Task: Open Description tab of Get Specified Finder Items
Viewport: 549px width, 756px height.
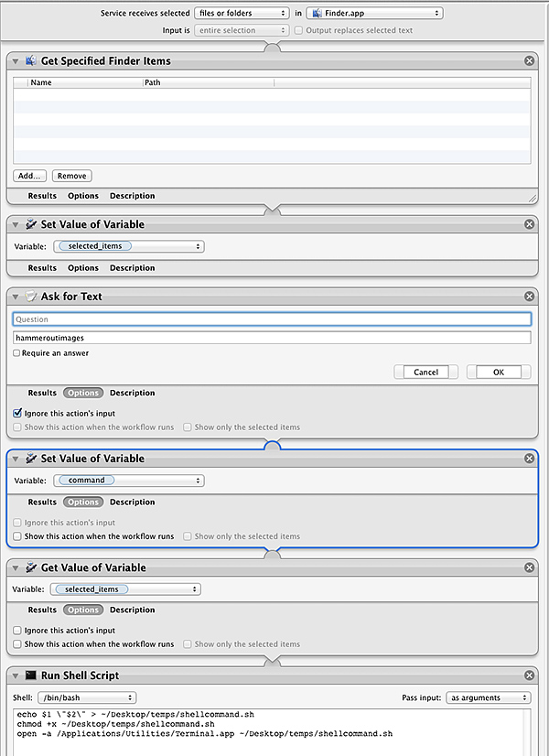Action: click(132, 196)
